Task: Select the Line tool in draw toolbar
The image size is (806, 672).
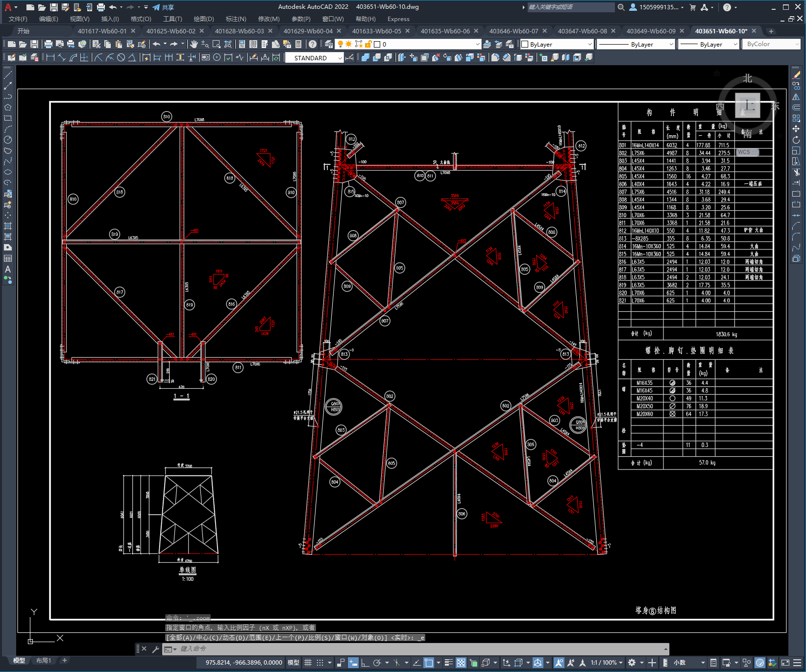Action: point(8,75)
